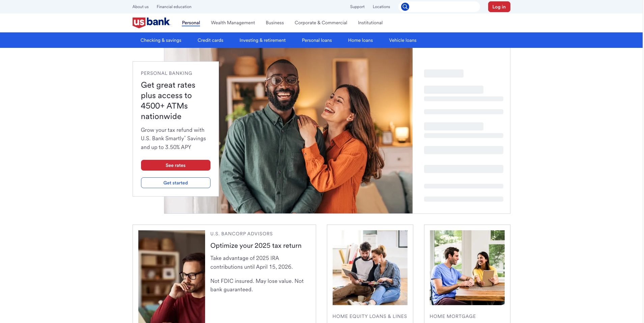Open the Financial education link
The image size is (644, 323).
click(x=174, y=7)
